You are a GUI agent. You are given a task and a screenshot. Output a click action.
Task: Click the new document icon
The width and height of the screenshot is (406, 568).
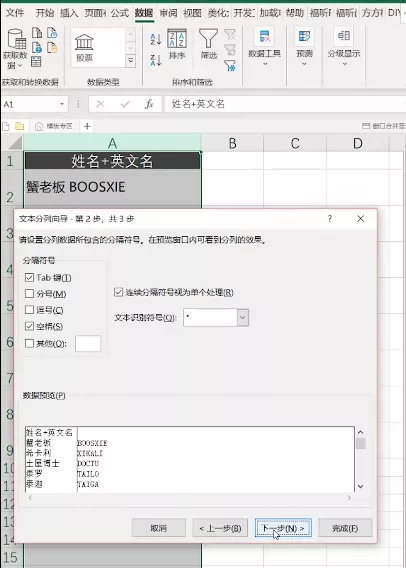[6, 126]
